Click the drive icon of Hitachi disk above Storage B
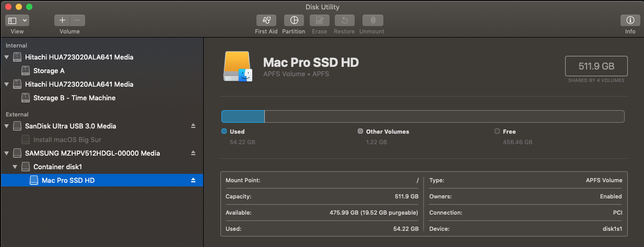This screenshot has height=247, width=644. tap(17, 84)
